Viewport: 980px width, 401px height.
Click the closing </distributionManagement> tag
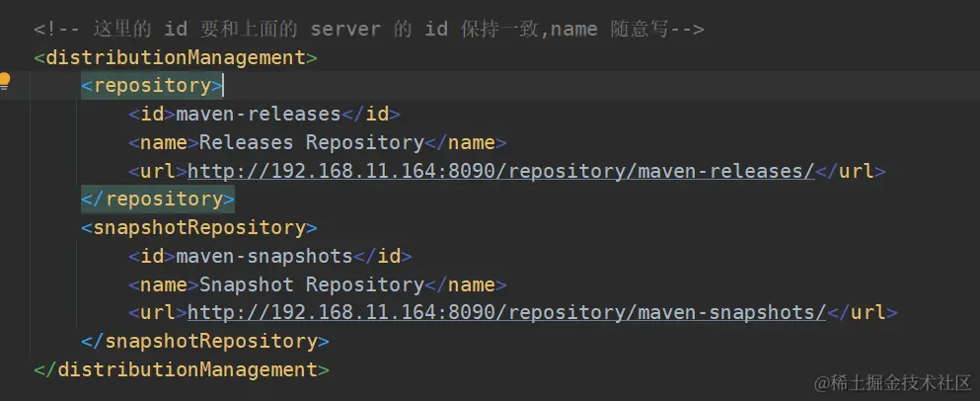pos(182,369)
